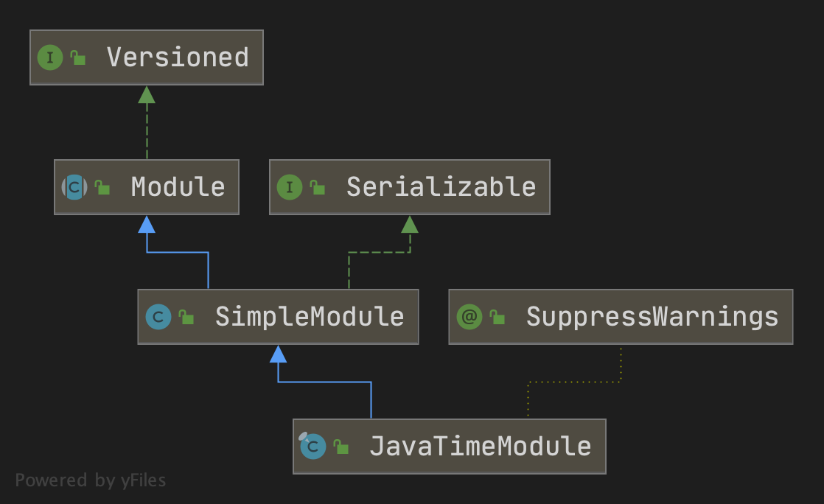Click the public lock icon on SimpleModule
824x504 pixels.
(186, 318)
